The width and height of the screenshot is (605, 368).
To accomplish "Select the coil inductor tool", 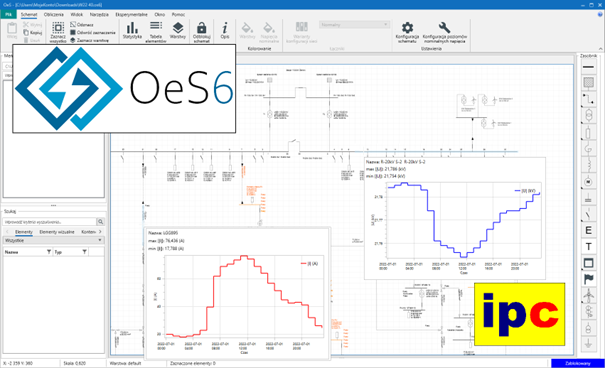I will 588,165.
